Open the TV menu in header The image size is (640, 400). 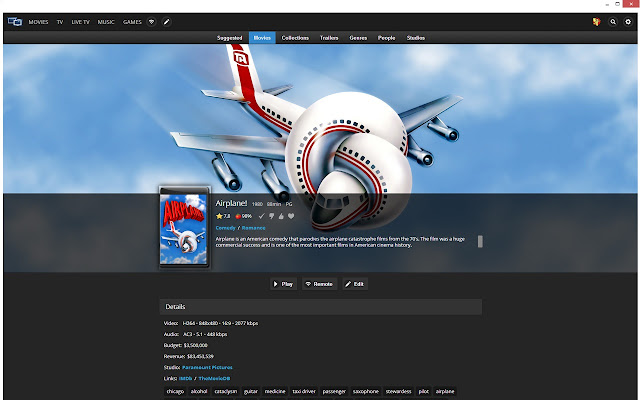pyautogui.click(x=60, y=22)
